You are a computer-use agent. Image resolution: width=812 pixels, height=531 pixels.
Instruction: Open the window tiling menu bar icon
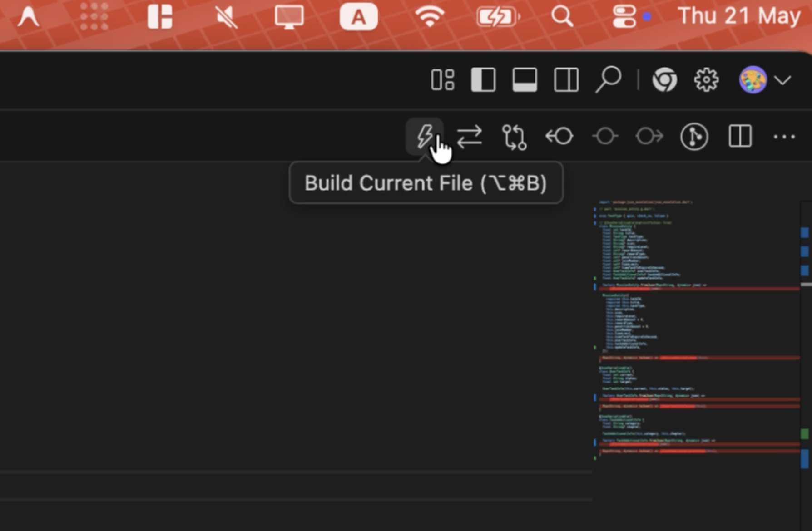(160, 17)
